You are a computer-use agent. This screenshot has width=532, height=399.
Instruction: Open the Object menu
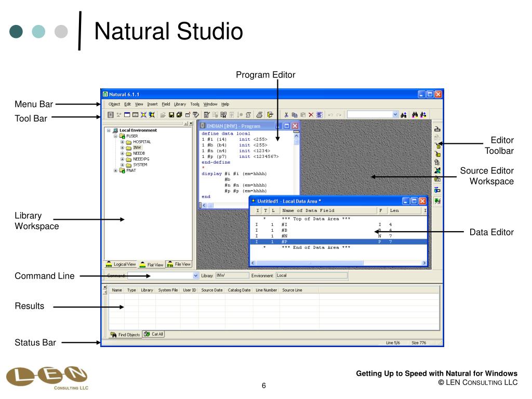click(114, 104)
